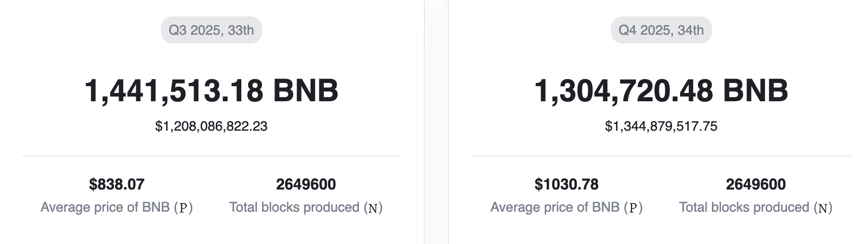
Task: Click Q4 'Average price of BNB' label
Action: [555, 207]
